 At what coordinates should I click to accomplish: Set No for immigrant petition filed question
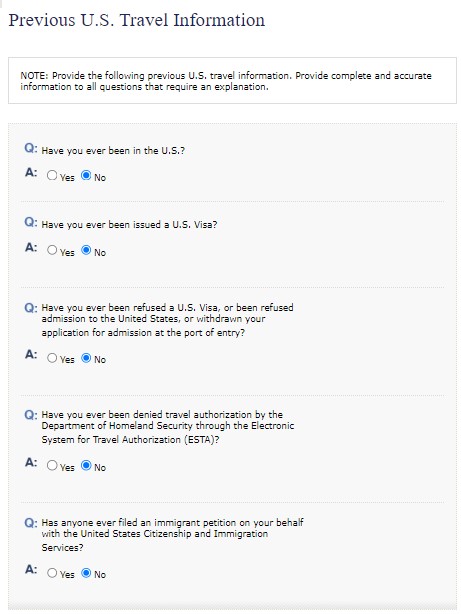(x=86, y=573)
